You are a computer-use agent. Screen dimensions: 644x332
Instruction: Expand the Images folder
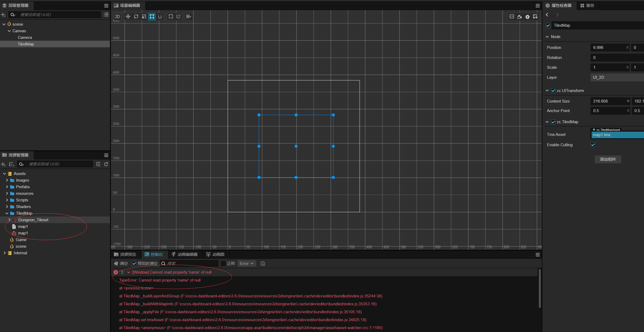tap(7, 180)
